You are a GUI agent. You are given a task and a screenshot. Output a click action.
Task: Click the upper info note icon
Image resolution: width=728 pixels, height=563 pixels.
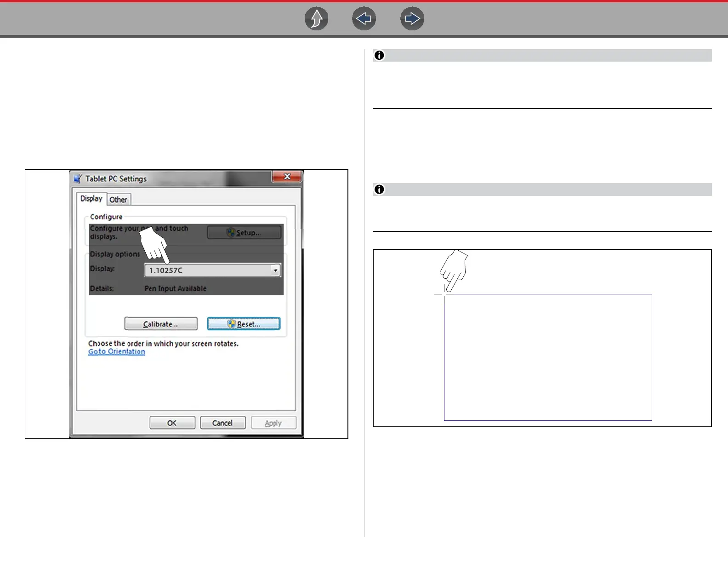(379, 55)
